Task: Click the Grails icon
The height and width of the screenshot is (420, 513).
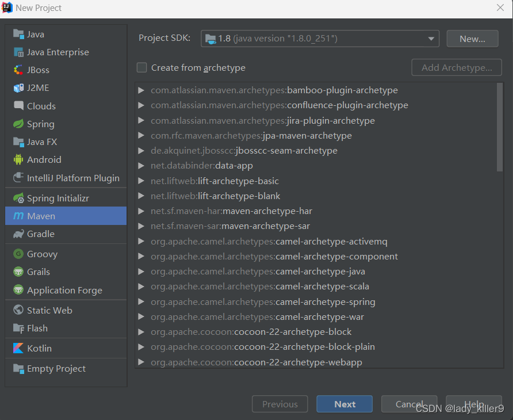Action: tap(18, 272)
